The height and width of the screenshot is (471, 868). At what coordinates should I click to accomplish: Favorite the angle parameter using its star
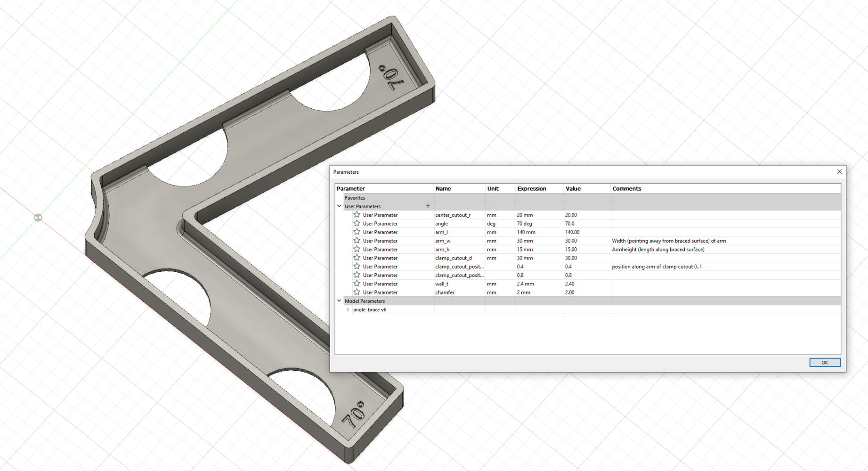(357, 223)
